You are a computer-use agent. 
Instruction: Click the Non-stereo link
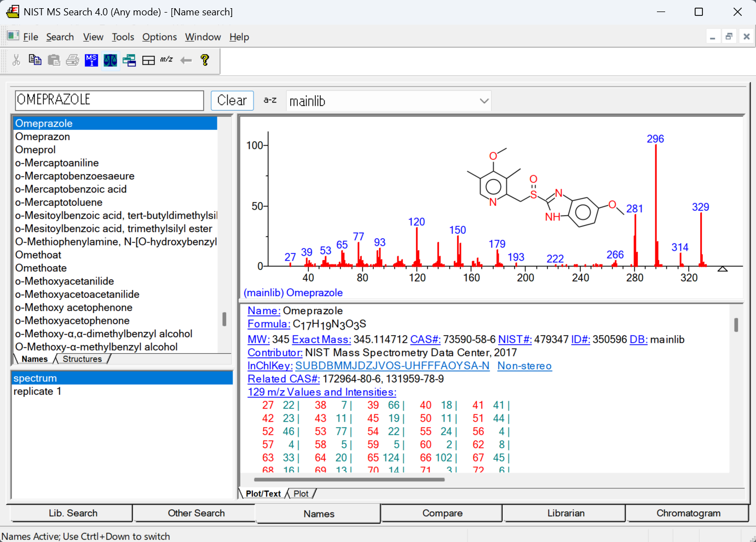click(x=524, y=366)
